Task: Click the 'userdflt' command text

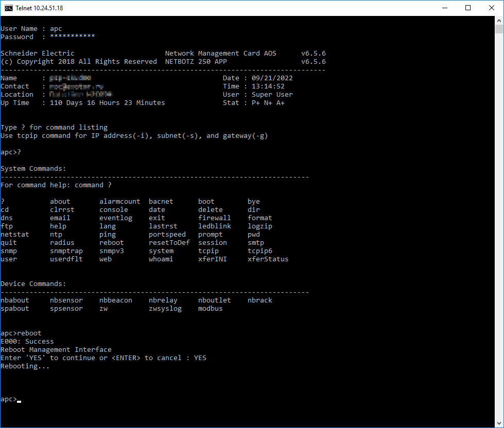Action: pos(66,259)
